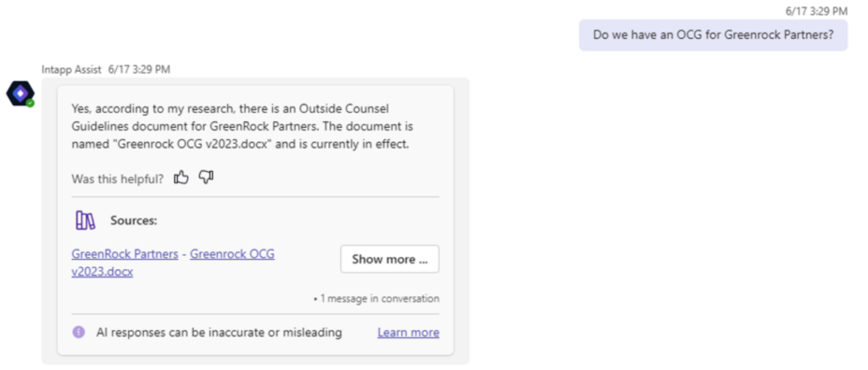Open the Greenrock OCG v2023.docx source link
This screenshot has width=868, height=370.
click(x=231, y=254)
